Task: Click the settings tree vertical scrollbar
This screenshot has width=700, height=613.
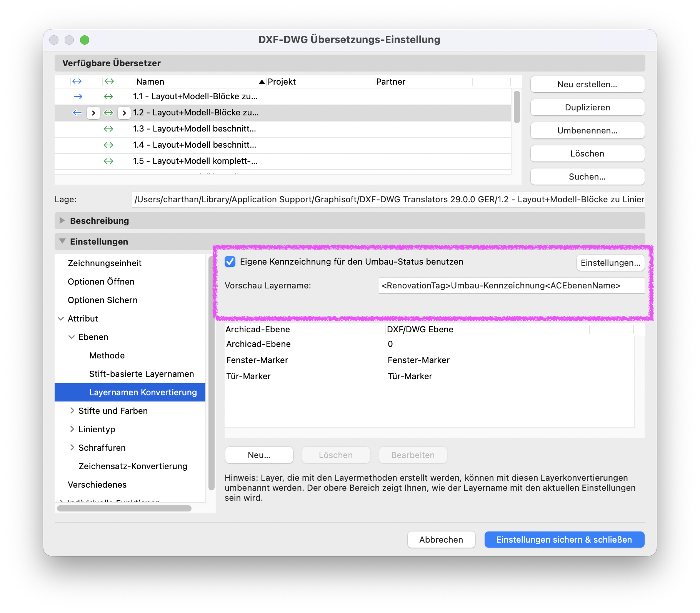Action: tap(211, 373)
